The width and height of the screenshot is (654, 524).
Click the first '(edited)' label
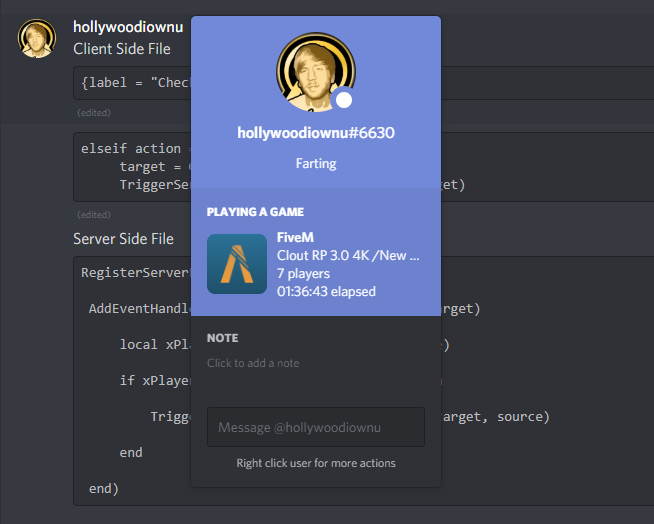(x=94, y=113)
